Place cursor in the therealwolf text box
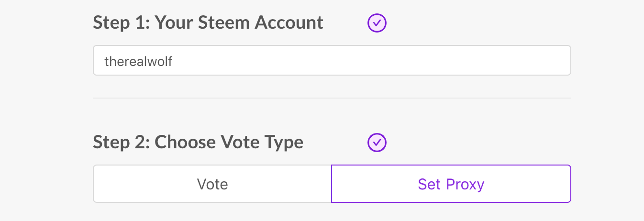Screen dimensions: 644x221 click(x=332, y=61)
